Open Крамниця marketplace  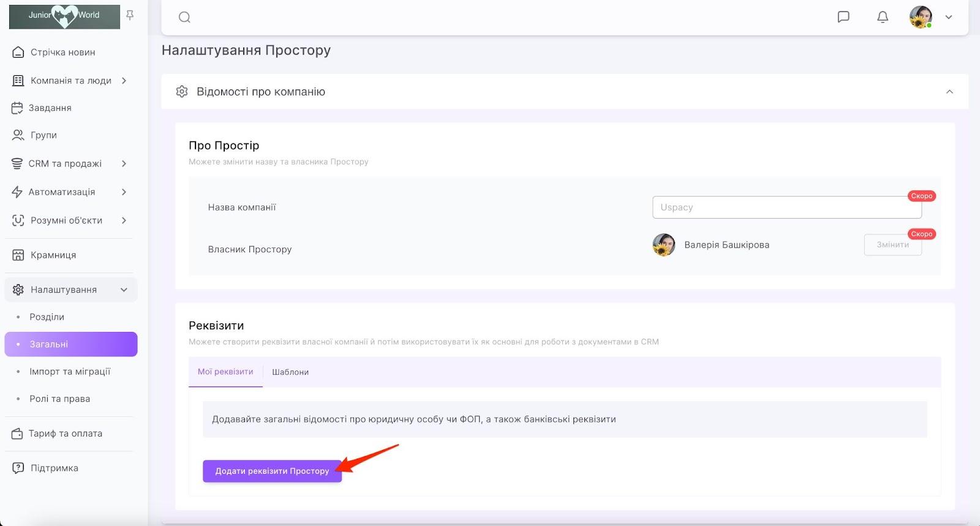tap(53, 255)
